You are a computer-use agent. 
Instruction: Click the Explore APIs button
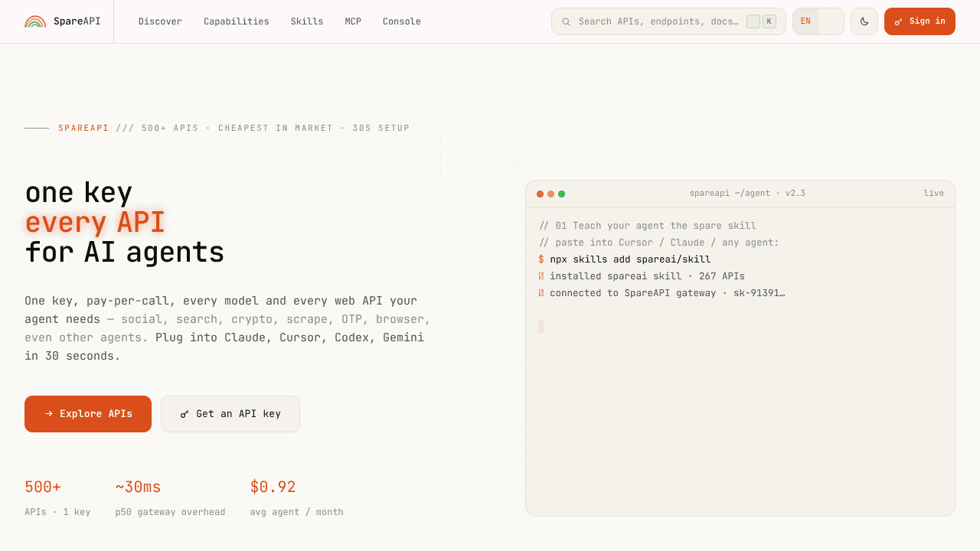click(88, 414)
